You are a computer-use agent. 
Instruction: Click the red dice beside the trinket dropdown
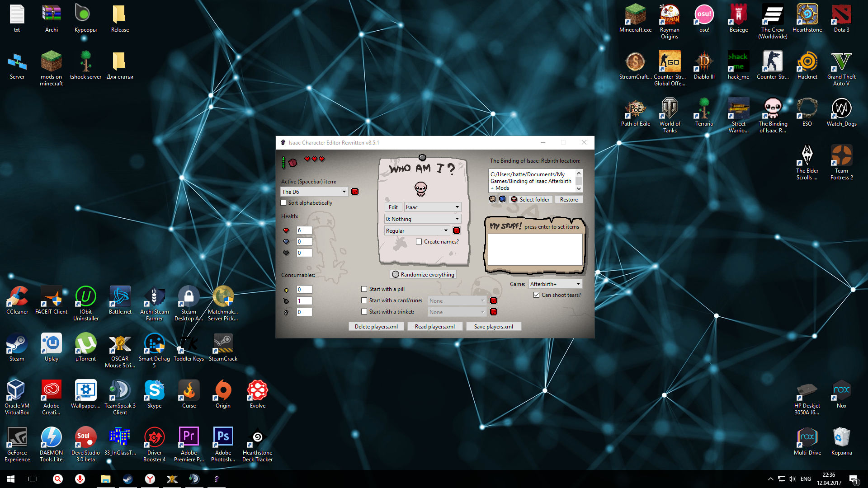[494, 312]
